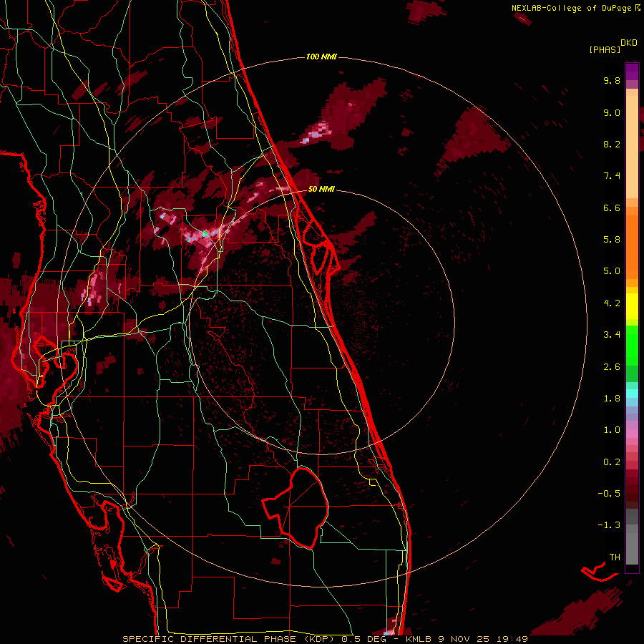Click the 9.8 value on the color scale
The image size is (644, 644).
click(612, 81)
